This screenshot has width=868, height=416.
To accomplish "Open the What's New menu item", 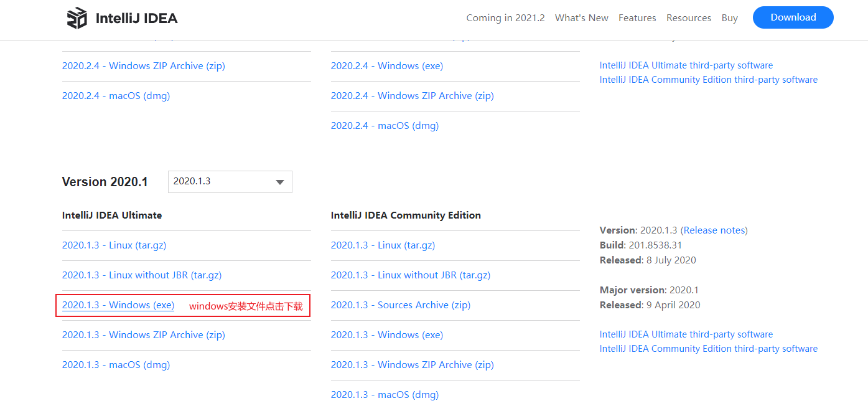I will pos(582,18).
